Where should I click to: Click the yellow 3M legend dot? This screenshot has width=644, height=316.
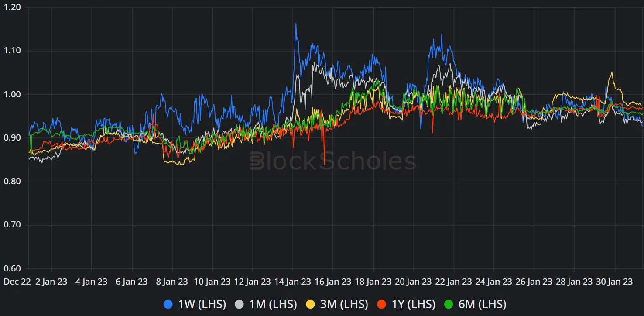[311, 304]
